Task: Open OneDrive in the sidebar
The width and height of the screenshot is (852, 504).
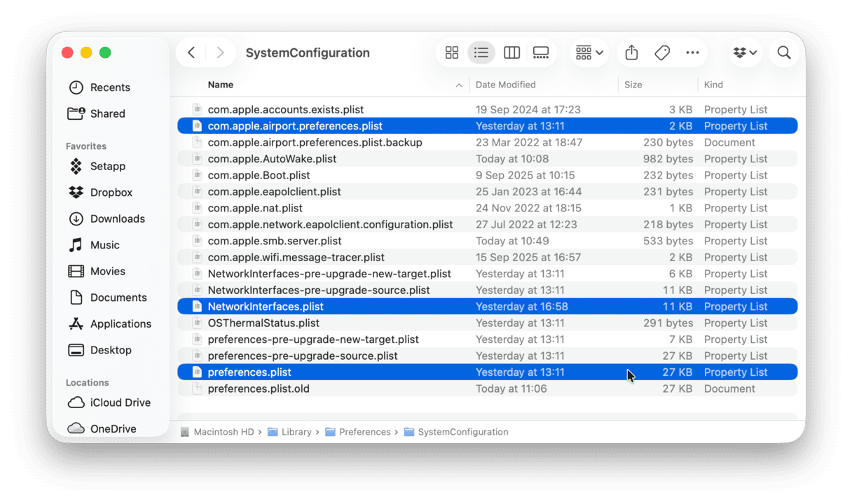Action: coord(103,428)
